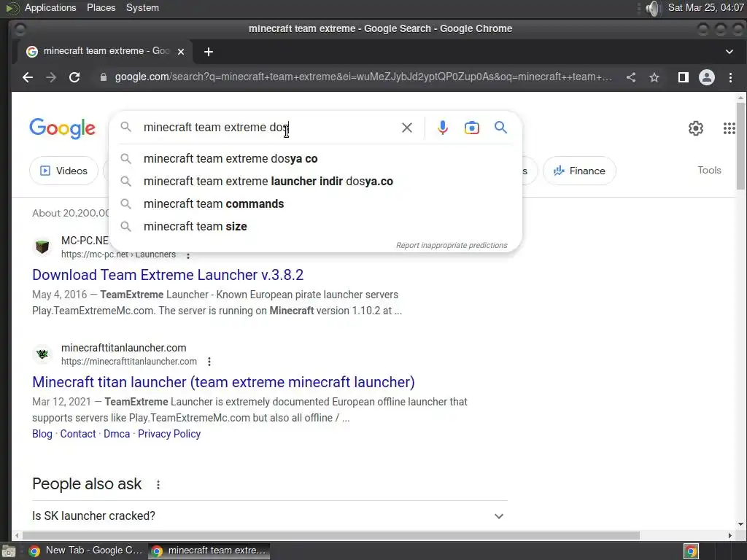Bookmark this page with the star icon
Screen dimensions: 747x560
654,77
